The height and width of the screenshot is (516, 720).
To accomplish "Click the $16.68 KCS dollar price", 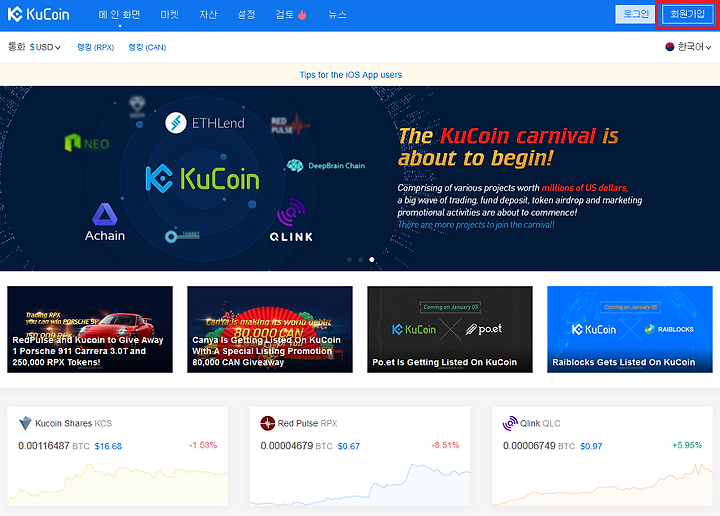I will click(108, 446).
